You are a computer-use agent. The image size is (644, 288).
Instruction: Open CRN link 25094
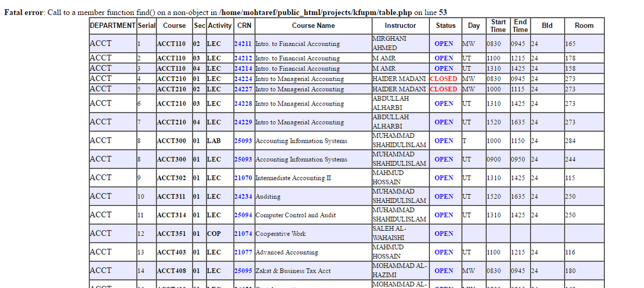[x=243, y=215]
